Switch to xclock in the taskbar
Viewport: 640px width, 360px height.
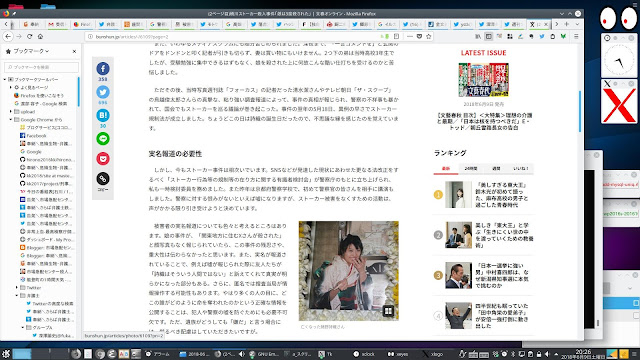[364, 354]
